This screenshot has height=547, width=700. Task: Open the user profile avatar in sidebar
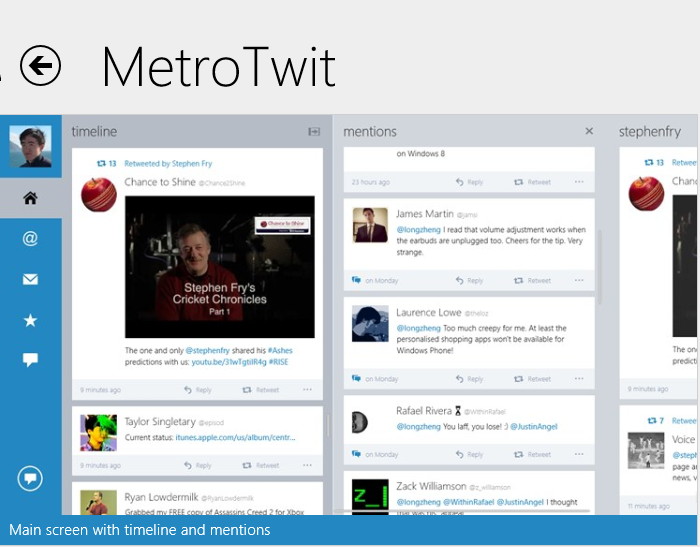coord(30,146)
